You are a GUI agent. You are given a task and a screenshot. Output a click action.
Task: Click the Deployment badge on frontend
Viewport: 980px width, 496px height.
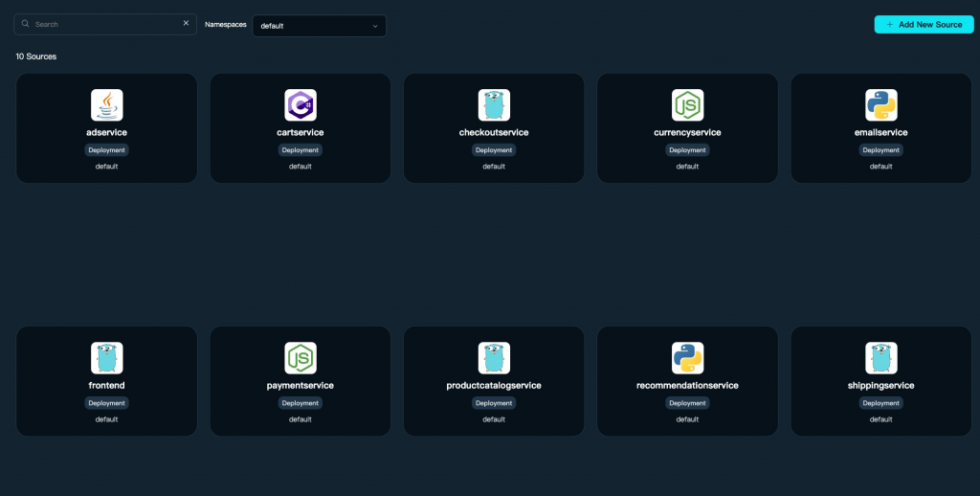click(x=107, y=403)
